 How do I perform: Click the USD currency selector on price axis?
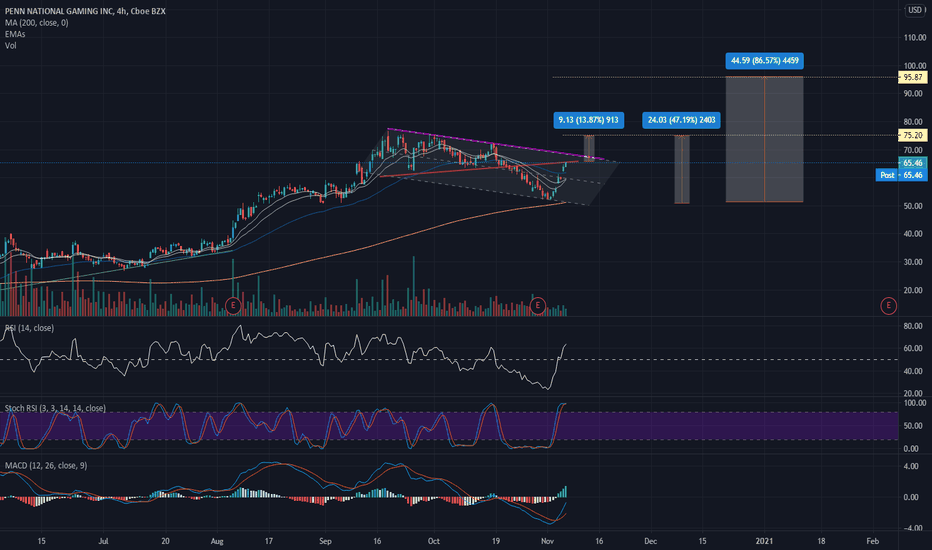click(x=915, y=10)
